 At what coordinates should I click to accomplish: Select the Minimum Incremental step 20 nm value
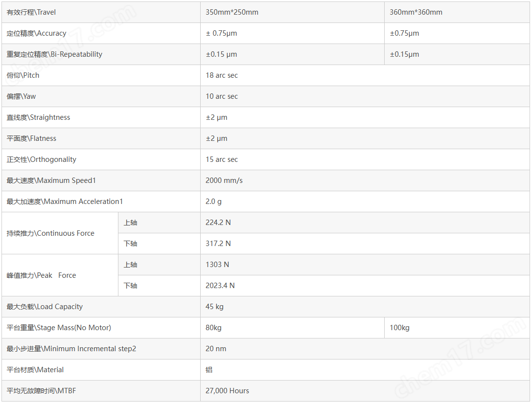tap(216, 348)
